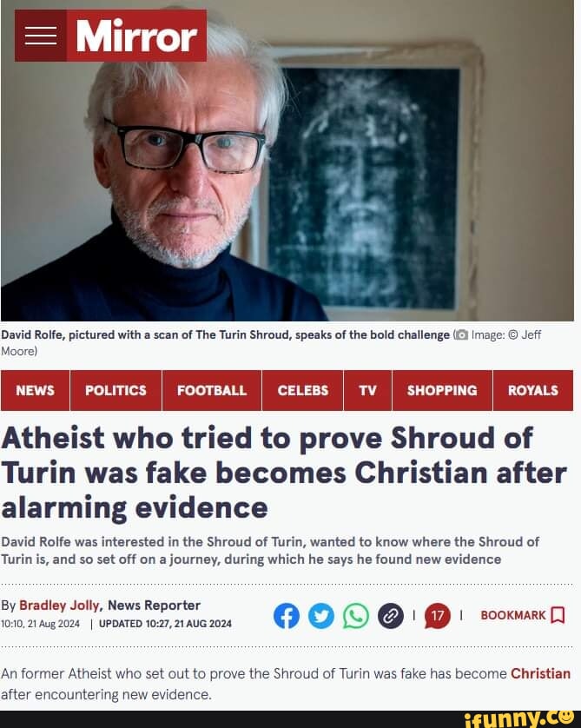Share article on Twitter
This screenshot has width=581, height=728.
[x=321, y=616]
